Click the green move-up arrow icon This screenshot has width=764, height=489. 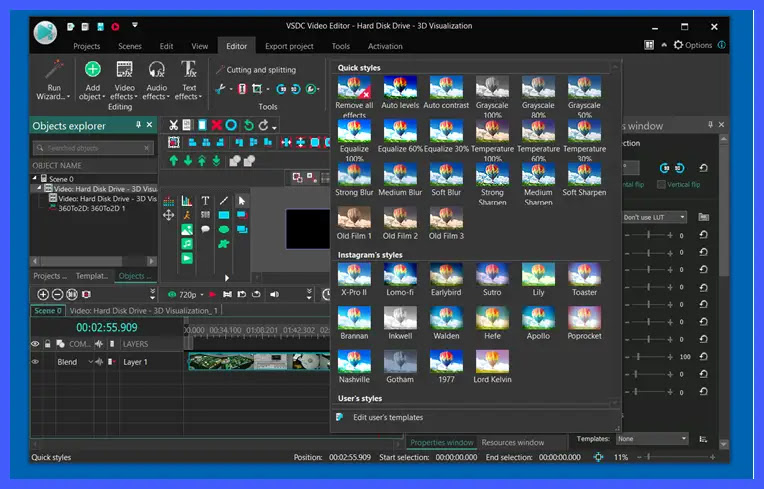click(173, 160)
